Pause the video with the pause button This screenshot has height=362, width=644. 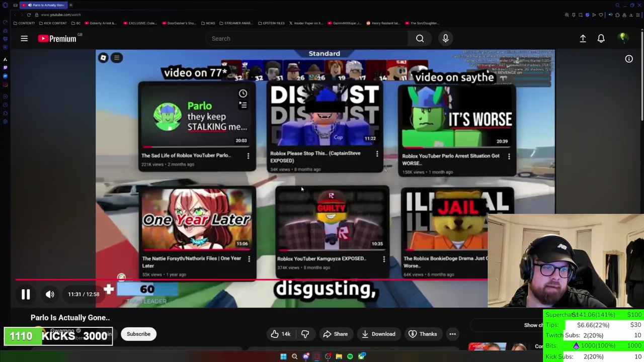click(26, 294)
